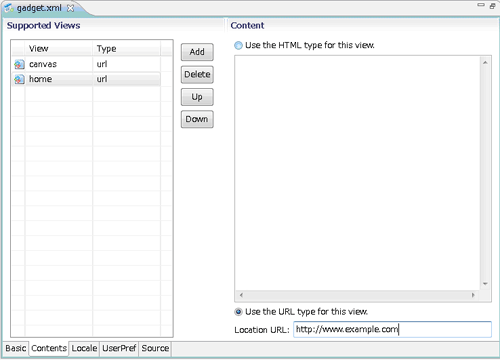This screenshot has width=500, height=360.
Task: Maximize the editor pane
Action: coord(492,6)
